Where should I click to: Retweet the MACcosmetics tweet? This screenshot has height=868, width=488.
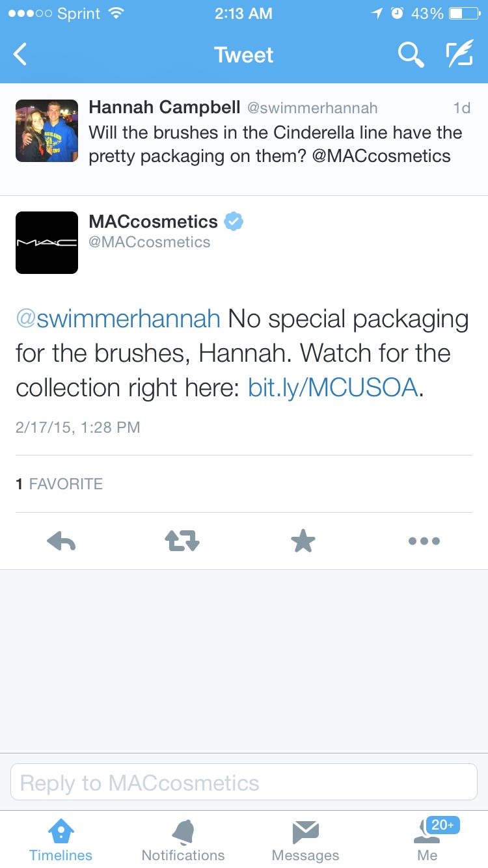click(182, 540)
